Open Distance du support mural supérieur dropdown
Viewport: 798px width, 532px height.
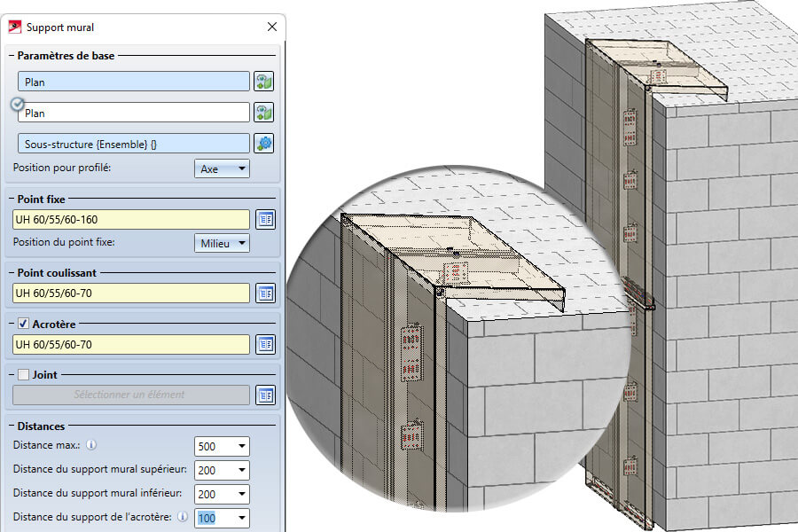[x=222, y=471]
